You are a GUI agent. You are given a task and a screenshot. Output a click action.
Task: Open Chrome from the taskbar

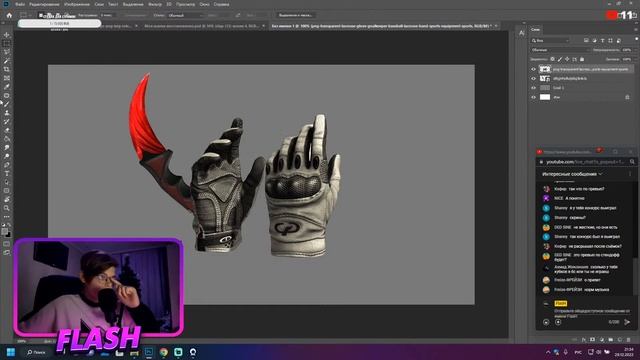[x=164, y=352]
